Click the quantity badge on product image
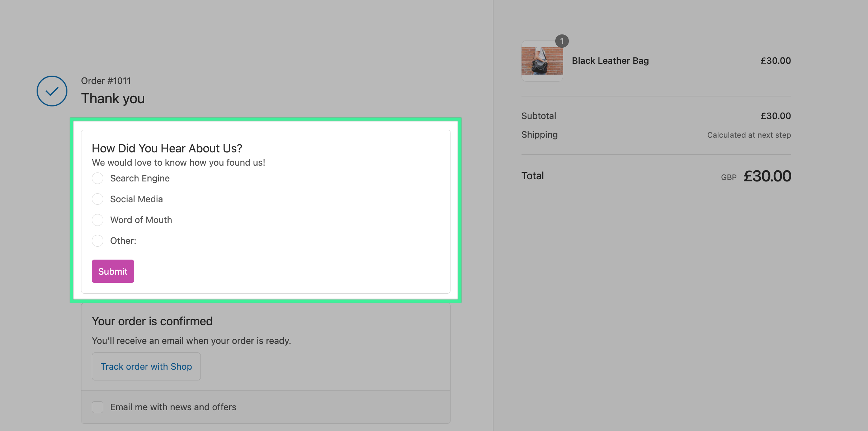Screen dimensions: 868x431 tap(562, 41)
